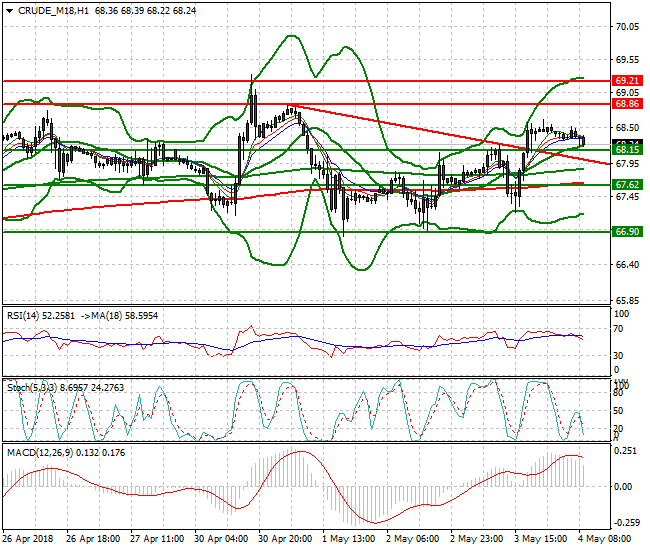Click the 66.40 price axis label
Screen dimensions: 650x550
627,264
